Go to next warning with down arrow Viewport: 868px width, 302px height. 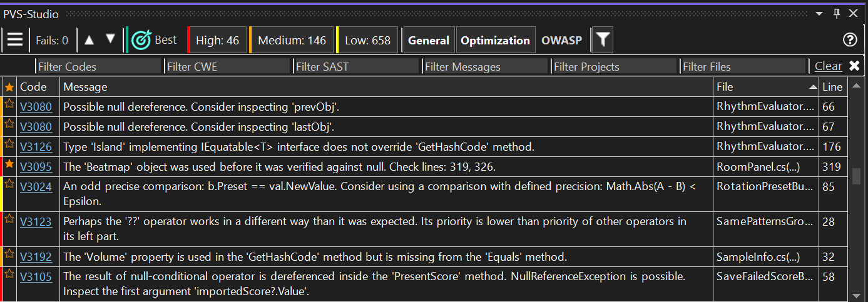click(x=111, y=39)
